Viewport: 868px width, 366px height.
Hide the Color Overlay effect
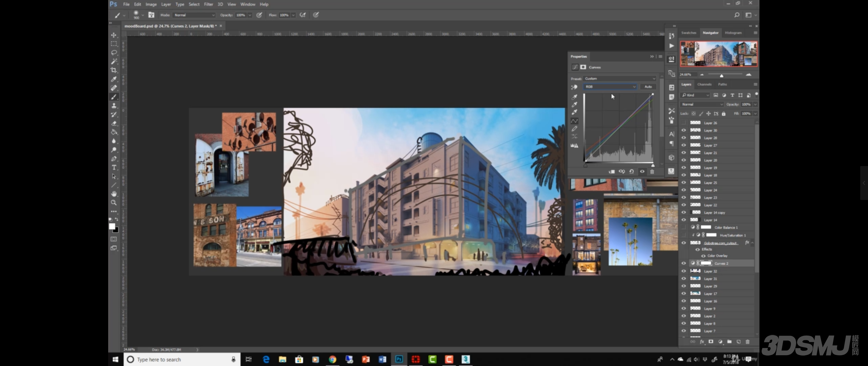click(x=704, y=256)
